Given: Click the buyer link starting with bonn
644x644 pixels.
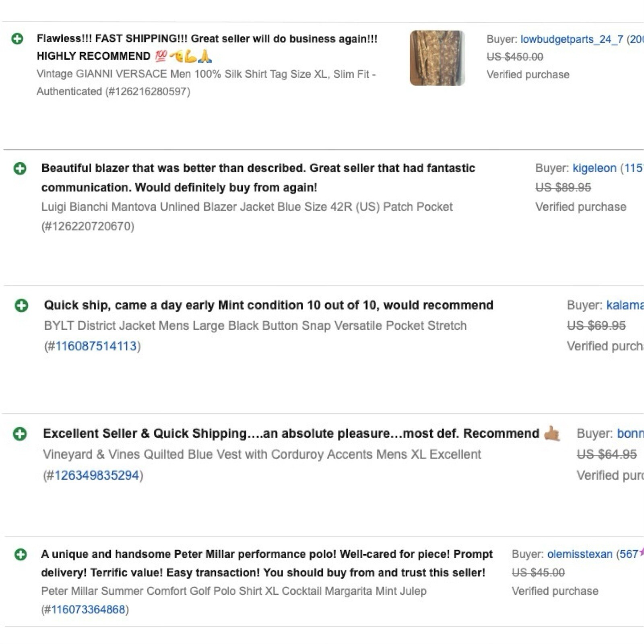Looking at the screenshot, I should click(630, 433).
